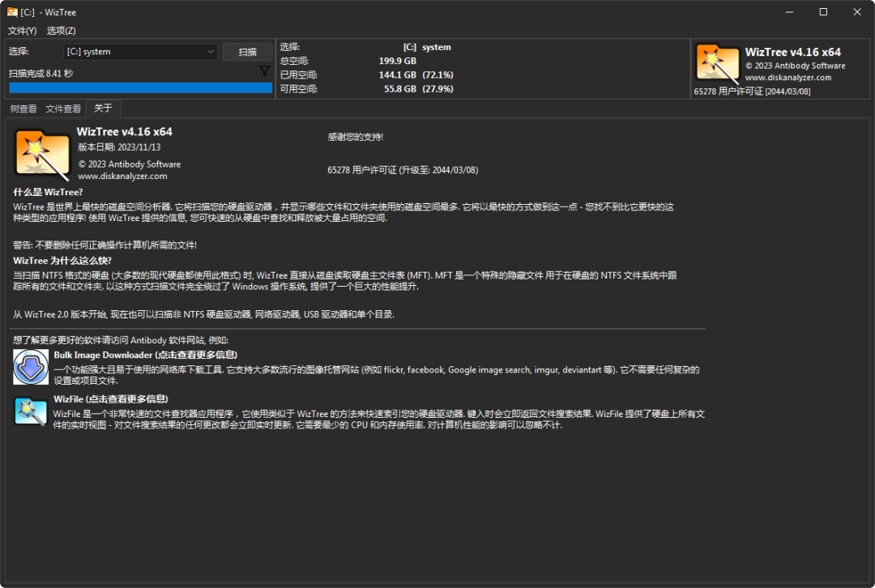Image resolution: width=875 pixels, height=588 pixels.
Task: Click the 扫描完成 8.41 秒 status text
Action: [41, 74]
